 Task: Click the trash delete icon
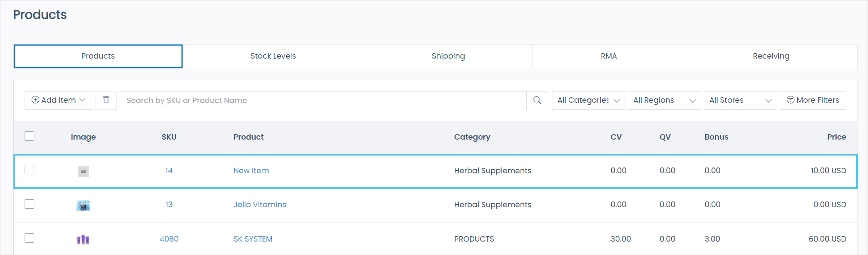106,100
